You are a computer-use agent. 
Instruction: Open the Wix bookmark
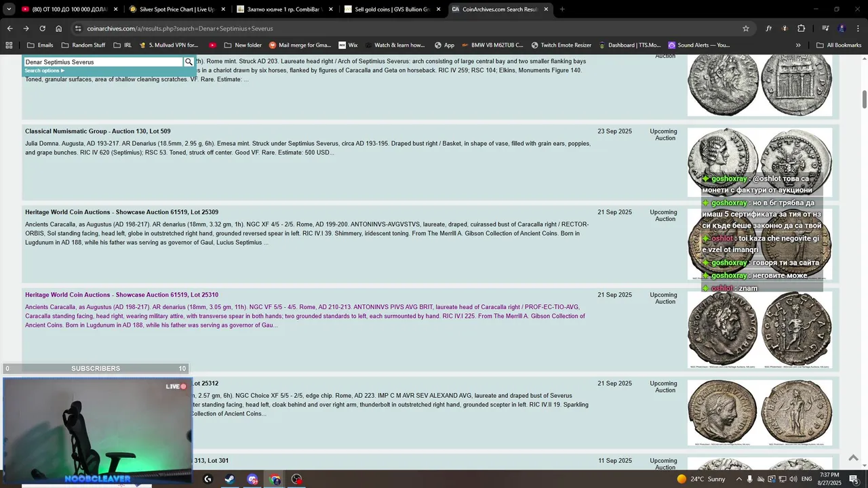click(348, 45)
